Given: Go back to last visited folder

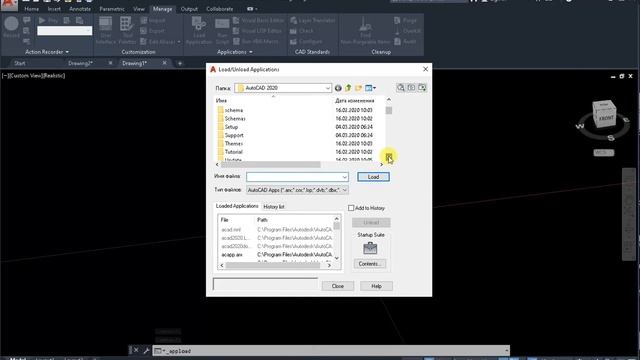Looking at the screenshot, I should tap(338, 88).
